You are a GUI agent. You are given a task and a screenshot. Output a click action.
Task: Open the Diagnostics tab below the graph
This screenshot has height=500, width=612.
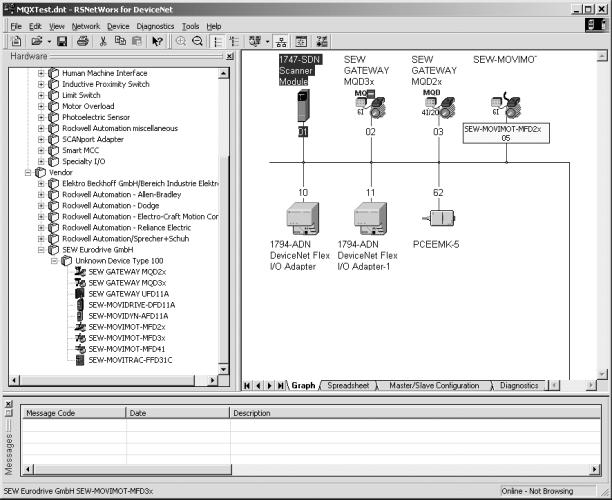[519, 386]
